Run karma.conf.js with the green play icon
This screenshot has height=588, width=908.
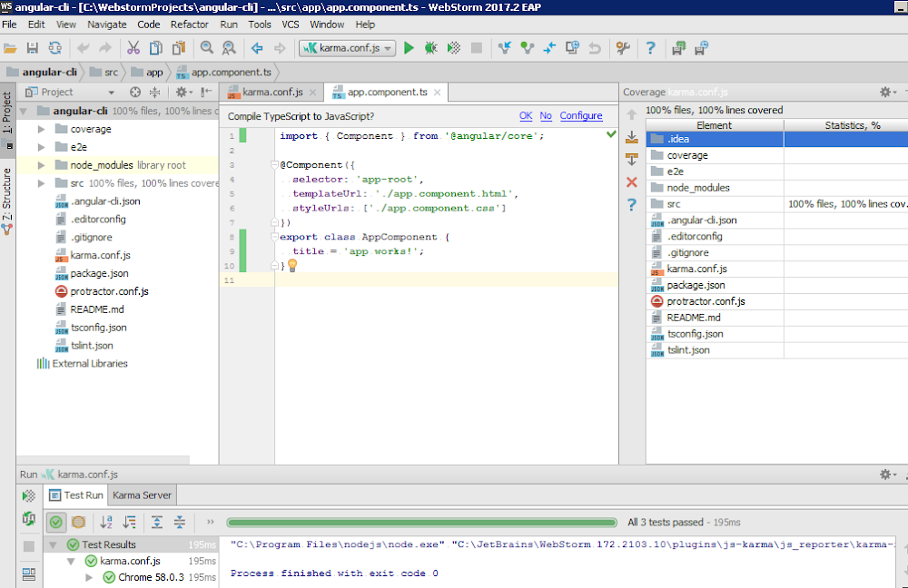[x=409, y=48]
